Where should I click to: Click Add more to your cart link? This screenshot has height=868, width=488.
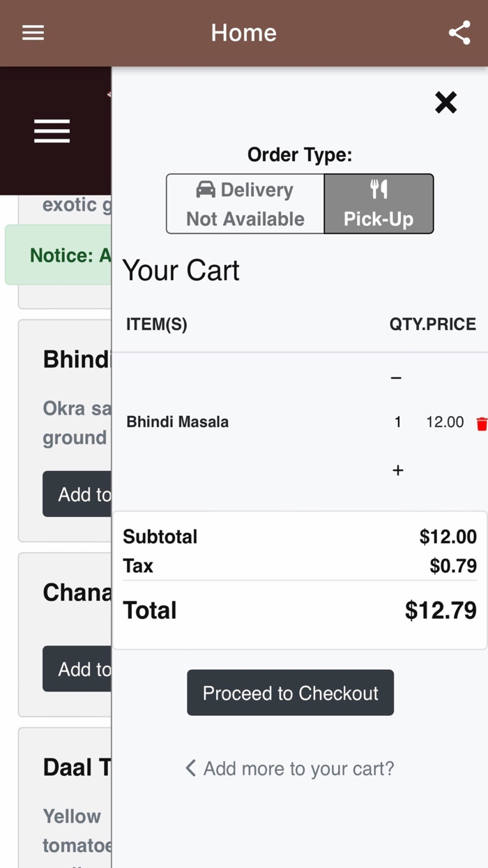point(298,768)
